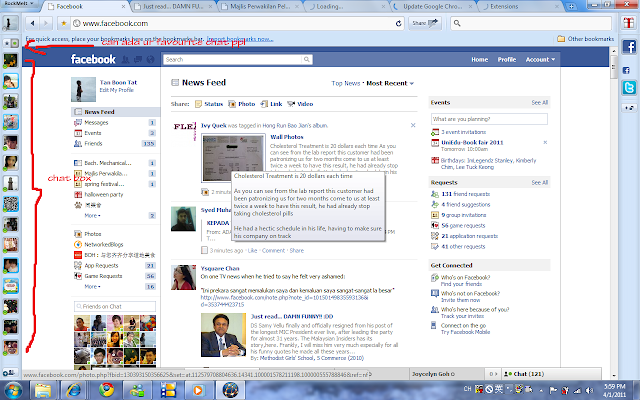Click the add friends icon at bottom of left edge
This screenshot has width=640, height=400.
[10, 372]
